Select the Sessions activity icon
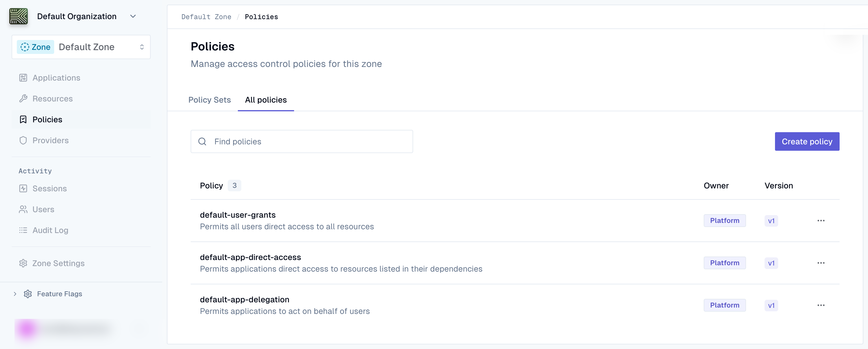 coord(23,188)
